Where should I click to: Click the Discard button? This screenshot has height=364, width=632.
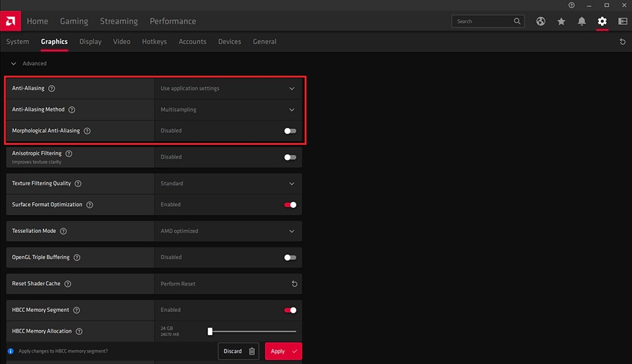[x=238, y=351]
